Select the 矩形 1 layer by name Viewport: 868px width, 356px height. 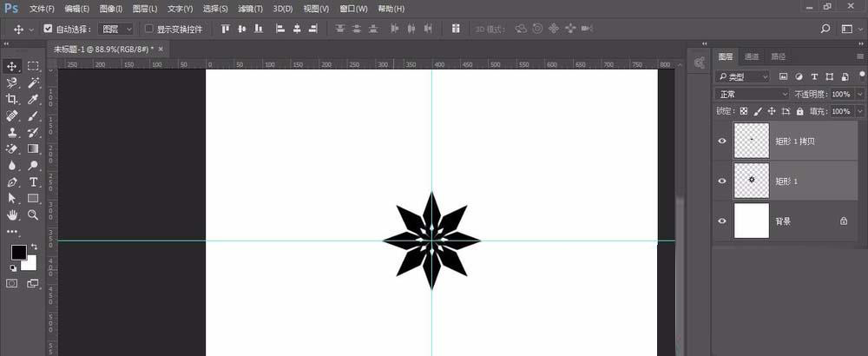coord(786,181)
